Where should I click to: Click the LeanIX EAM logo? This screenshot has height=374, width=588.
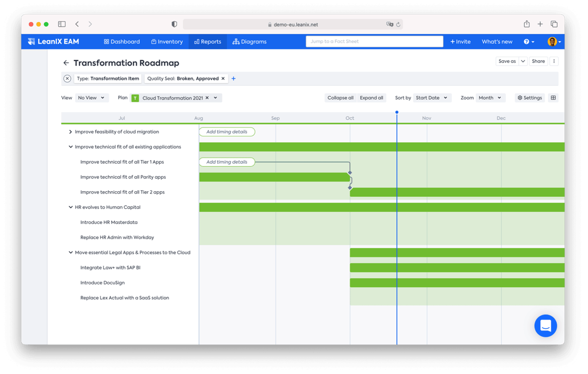pos(52,42)
